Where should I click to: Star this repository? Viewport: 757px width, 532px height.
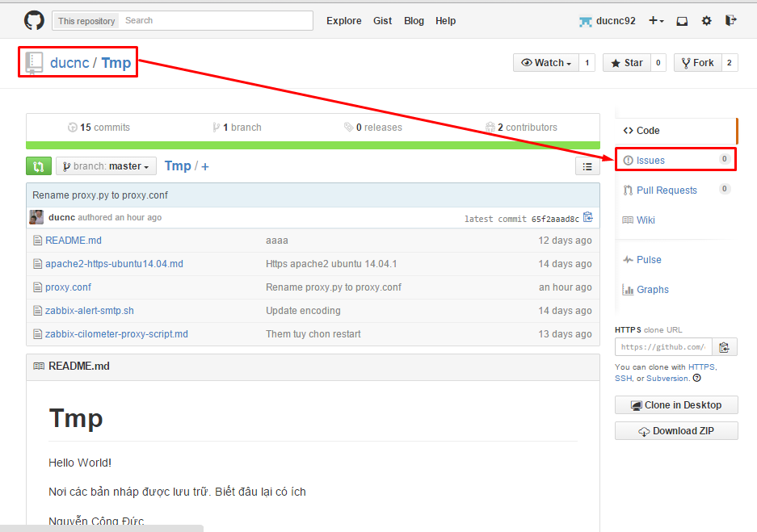[627, 63]
